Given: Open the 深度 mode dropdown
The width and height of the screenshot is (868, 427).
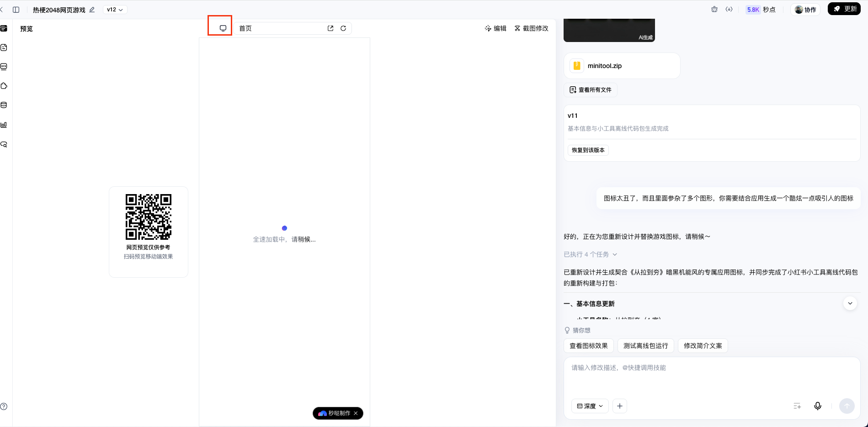Looking at the screenshot, I should (x=590, y=406).
